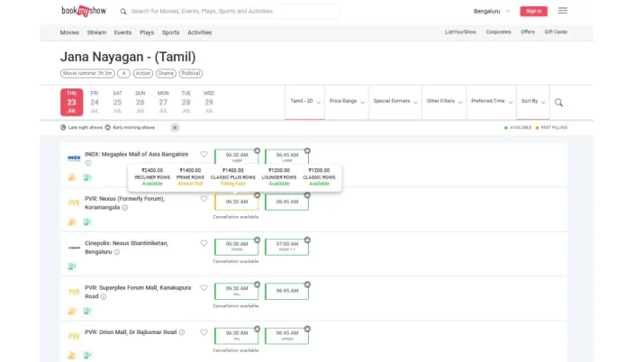Expand the Other Filters dropdown
The width and height of the screenshot is (644, 362).
(444, 102)
